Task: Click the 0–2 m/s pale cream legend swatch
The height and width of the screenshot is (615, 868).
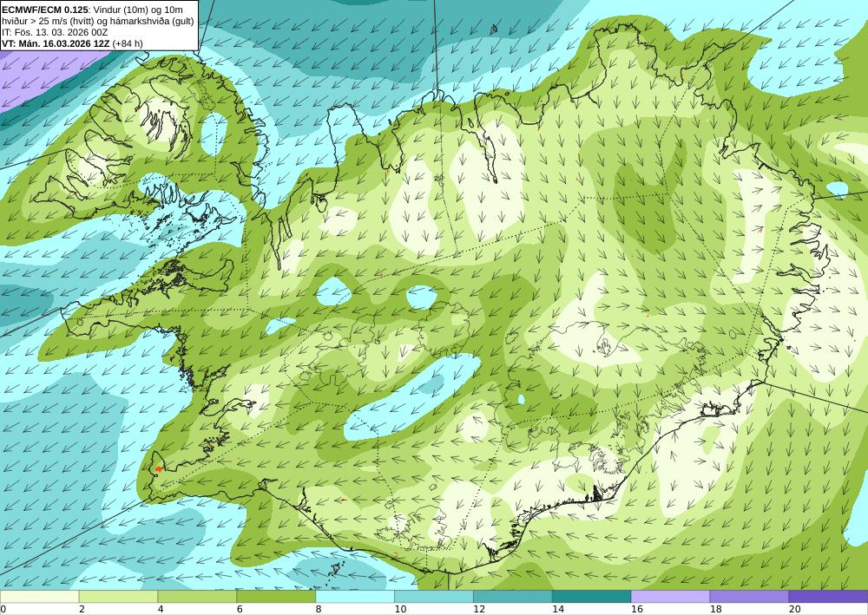Action: coord(39,596)
